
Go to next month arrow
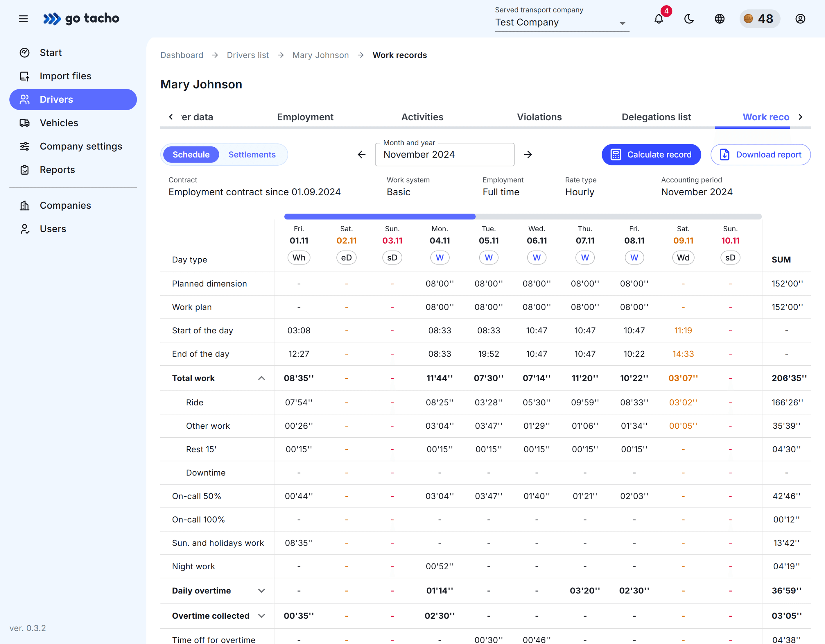pyautogui.click(x=528, y=155)
